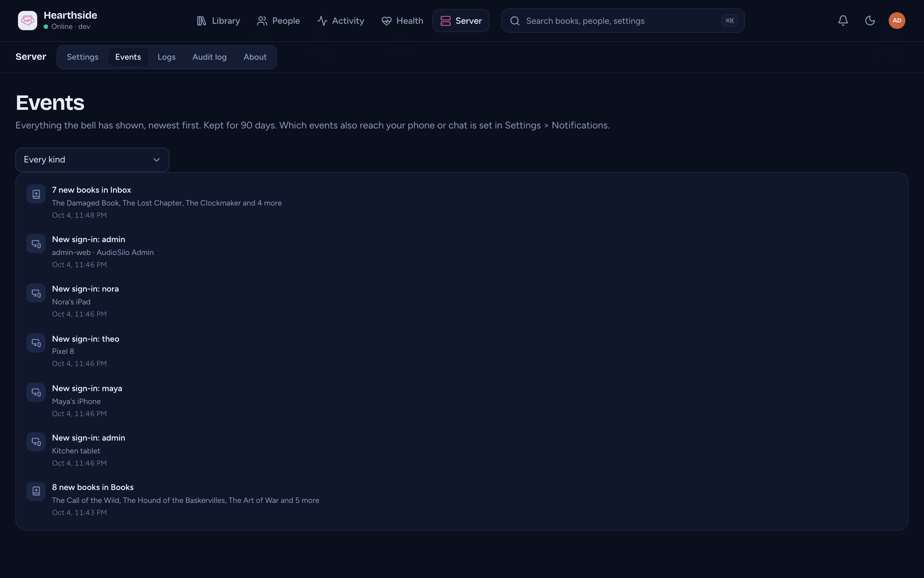Expand the Every kind filter dropdown

pos(92,160)
